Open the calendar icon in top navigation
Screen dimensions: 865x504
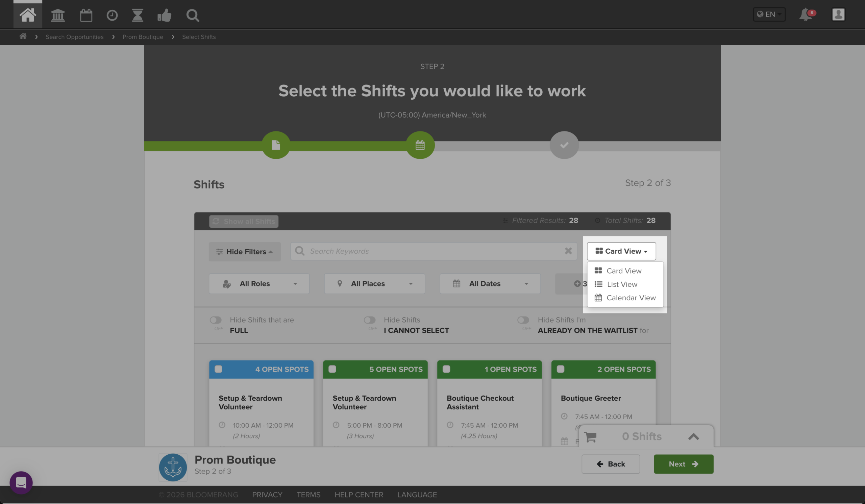[x=86, y=15]
